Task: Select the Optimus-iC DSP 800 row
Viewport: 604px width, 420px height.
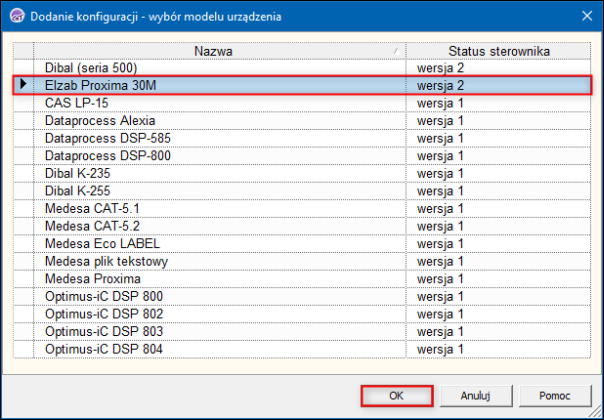Action: pyautogui.click(x=104, y=297)
